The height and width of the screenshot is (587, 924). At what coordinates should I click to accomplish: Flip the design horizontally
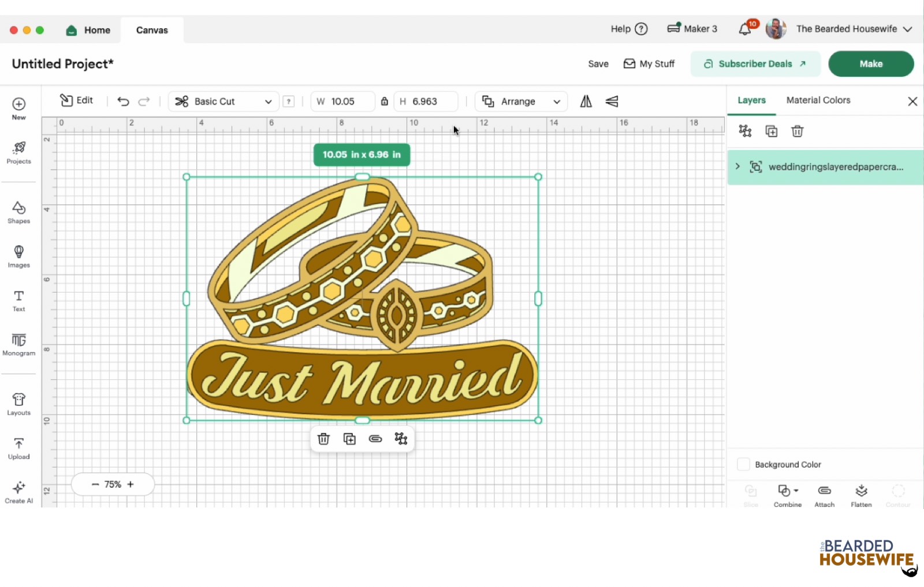586,102
